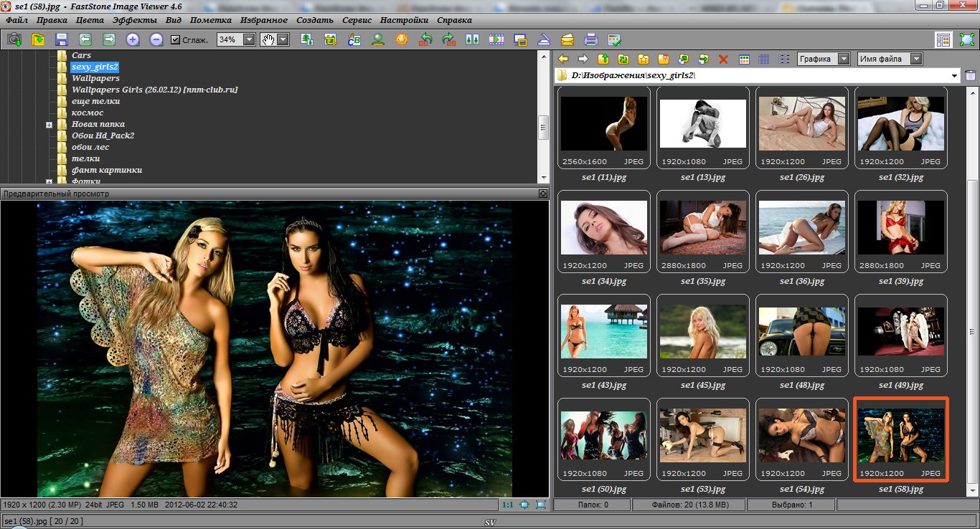The image size is (980, 529).
Task: Select the Wallpapers folder in tree
Action: [x=95, y=78]
